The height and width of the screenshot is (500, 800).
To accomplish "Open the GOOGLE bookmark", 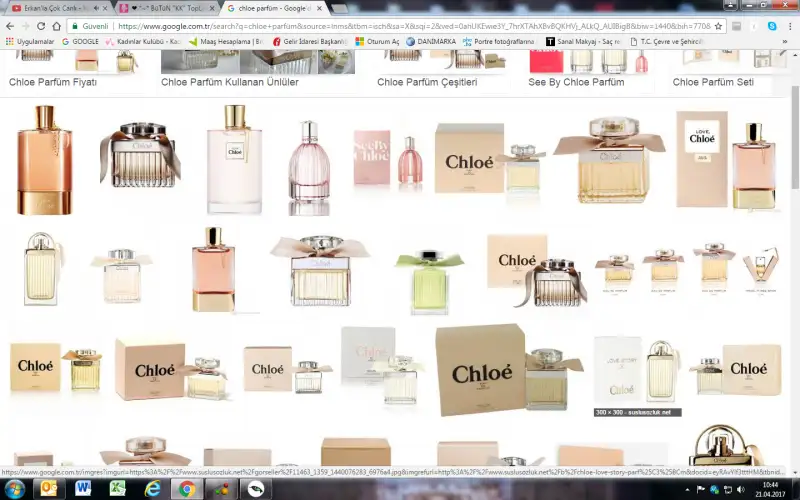I will [x=80, y=41].
